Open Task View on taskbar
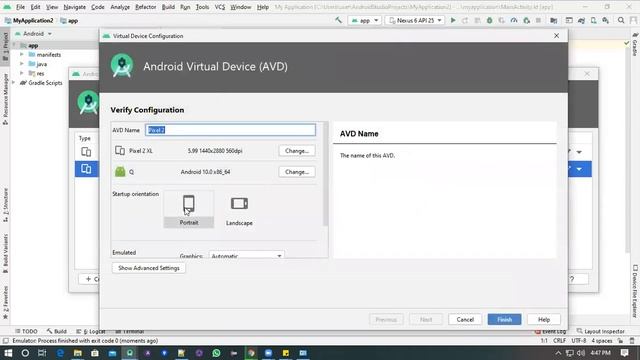The width and height of the screenshot is (640, 360). pyautogui.click(x=42, y=353)
